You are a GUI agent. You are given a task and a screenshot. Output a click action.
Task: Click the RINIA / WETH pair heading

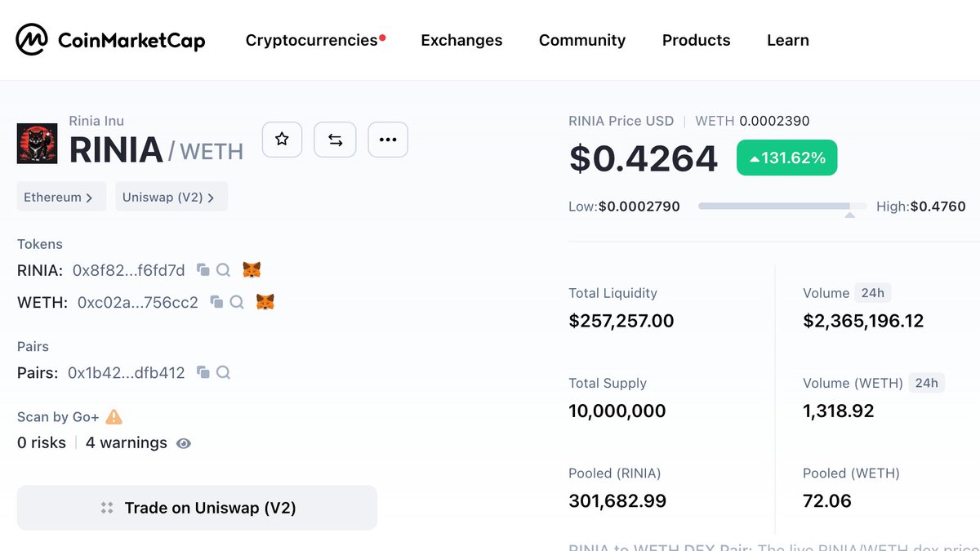pos(156,150)
